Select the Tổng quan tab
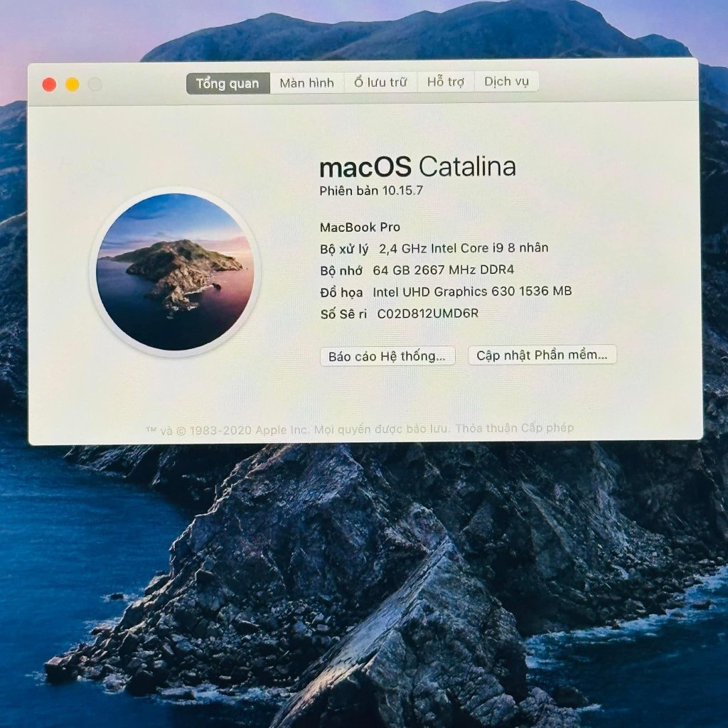Viewport: 728px width, 728px height. pos(227,83)
